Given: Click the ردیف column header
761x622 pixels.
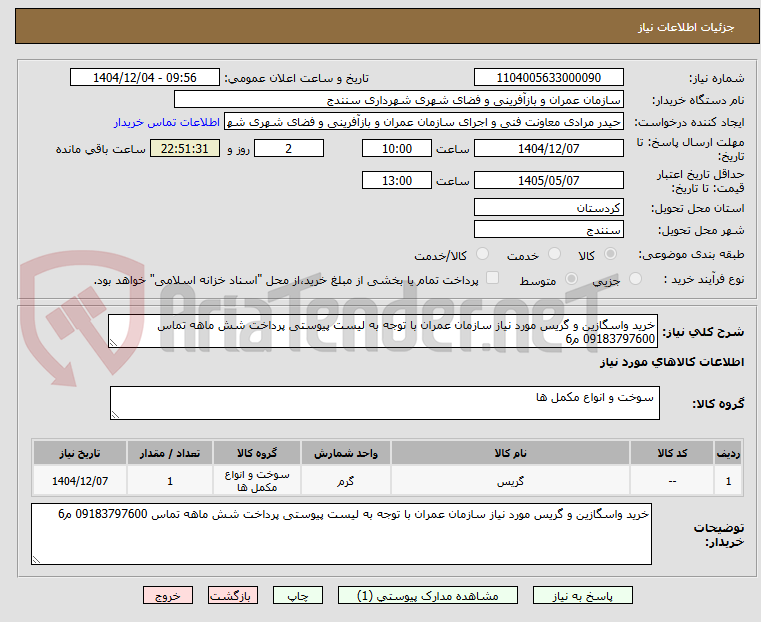Looking at the screenshot, I should pyautogui.click(x=728, y=453).
